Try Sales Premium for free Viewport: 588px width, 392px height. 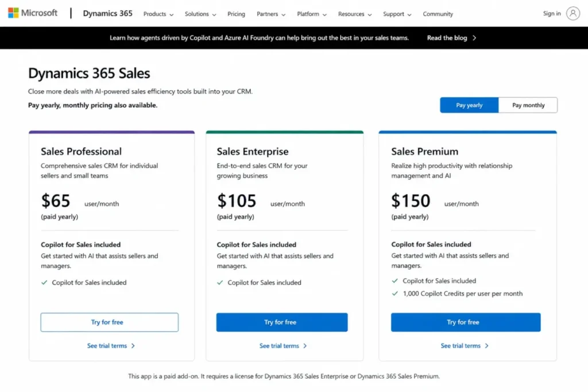pos(466,323)
